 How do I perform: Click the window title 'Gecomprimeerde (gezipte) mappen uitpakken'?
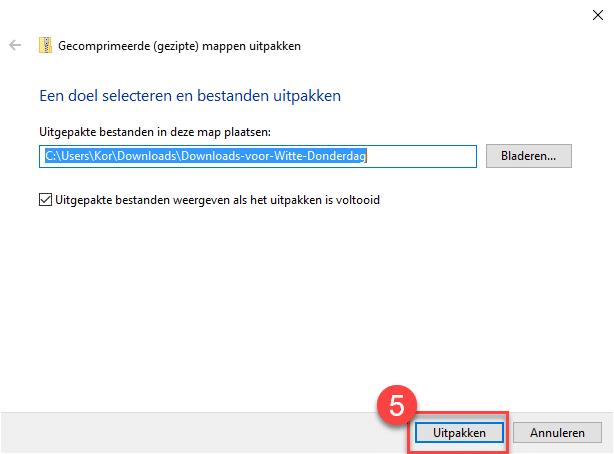click(x=179, y=45)
